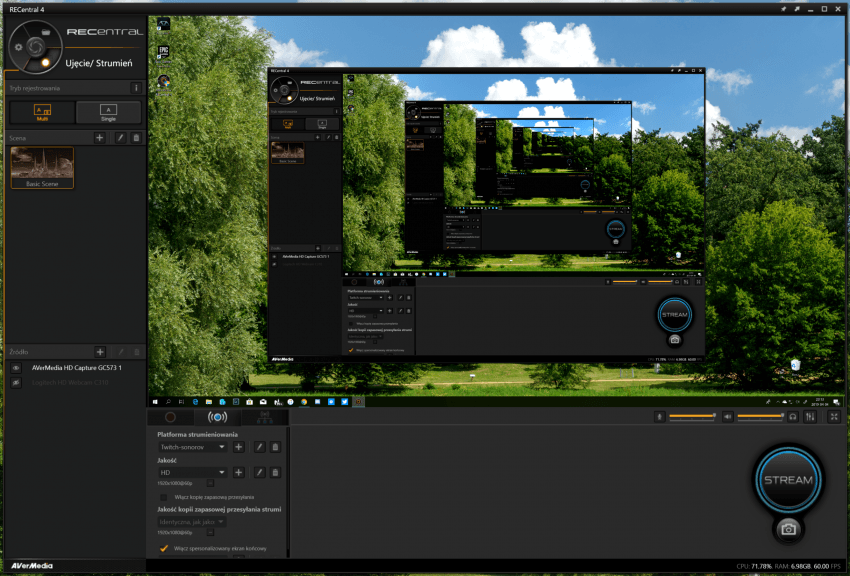Open the Identyczna, jak jakość backup dropdown

pos(192,522)
